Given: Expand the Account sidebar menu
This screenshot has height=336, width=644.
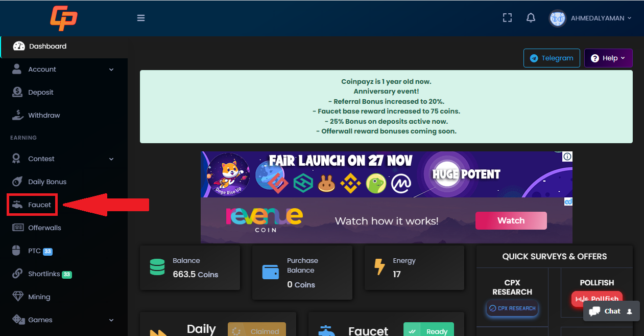Looking at the screenshot, I should (64, 69).
